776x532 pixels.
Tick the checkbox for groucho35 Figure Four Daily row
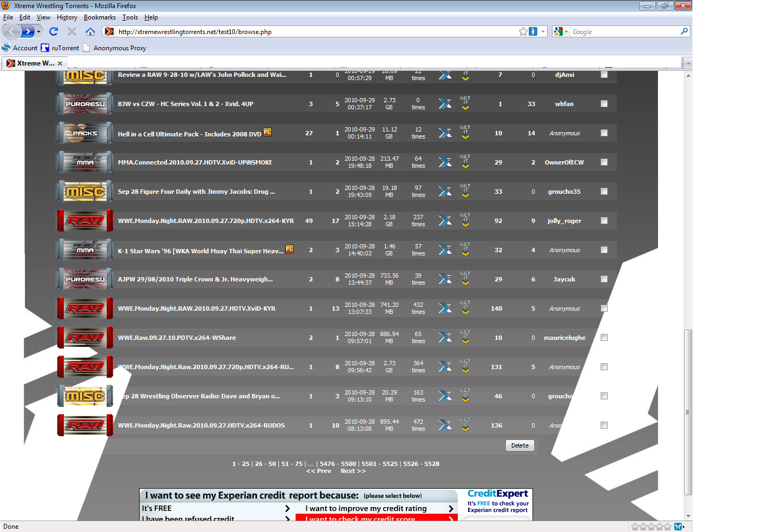pos(604,192)
